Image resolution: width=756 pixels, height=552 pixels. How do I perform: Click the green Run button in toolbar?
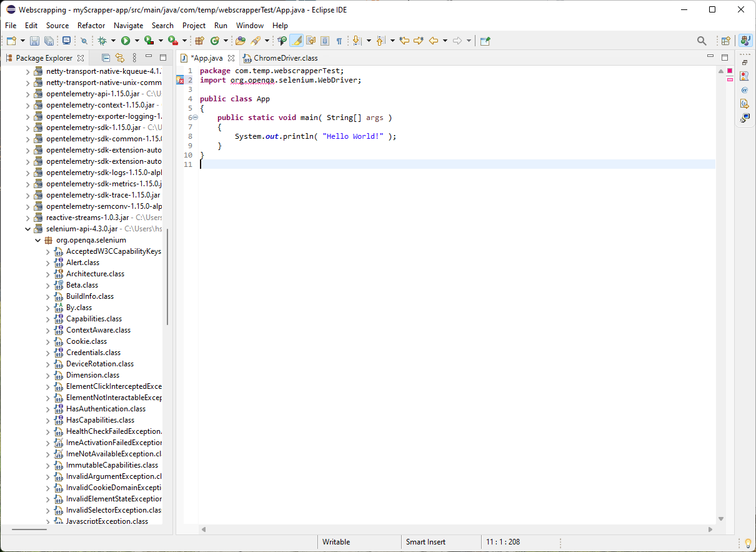[126, 41]
